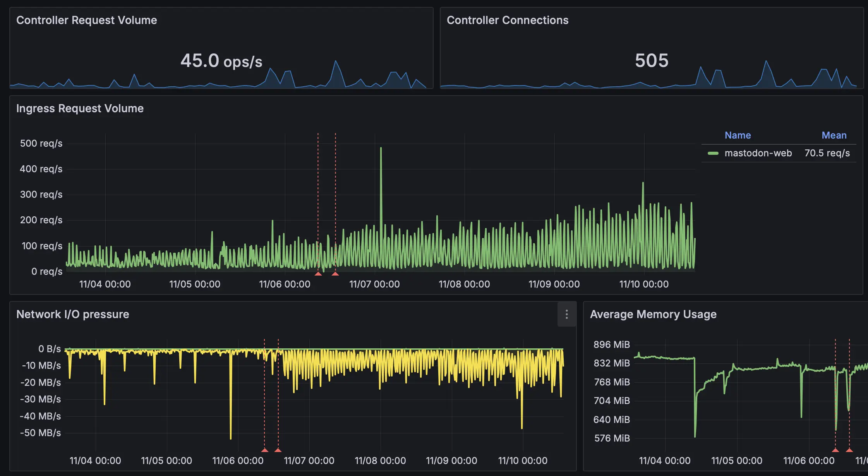Click first annotation triangle in Network I/O panel

(265, 450)
